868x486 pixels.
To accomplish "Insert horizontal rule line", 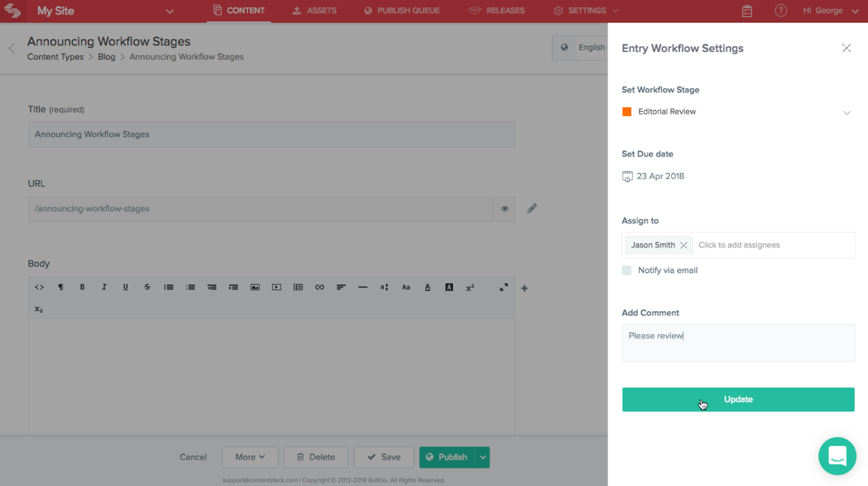I will 363,287.
